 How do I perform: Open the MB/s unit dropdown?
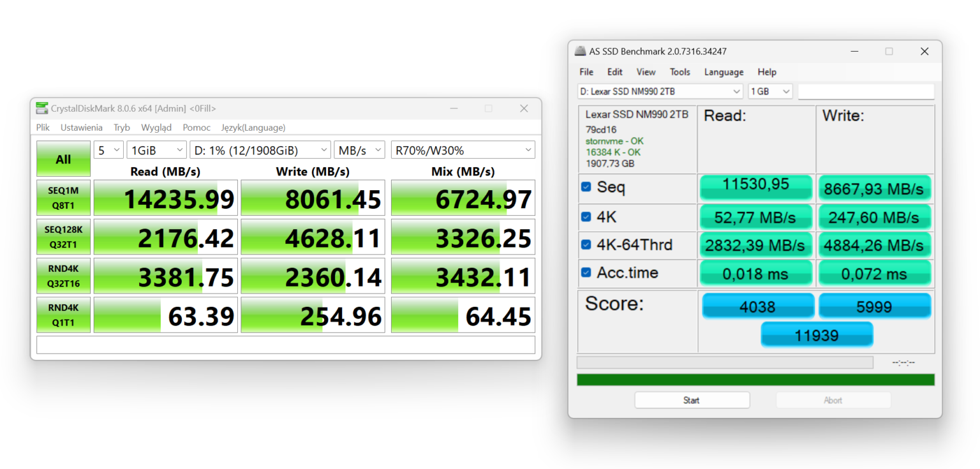[x=359, y=149]
